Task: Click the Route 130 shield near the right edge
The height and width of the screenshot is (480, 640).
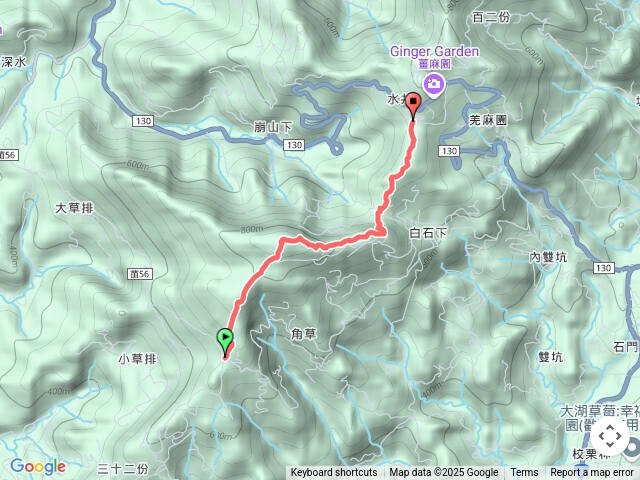Action: point(603,268)
